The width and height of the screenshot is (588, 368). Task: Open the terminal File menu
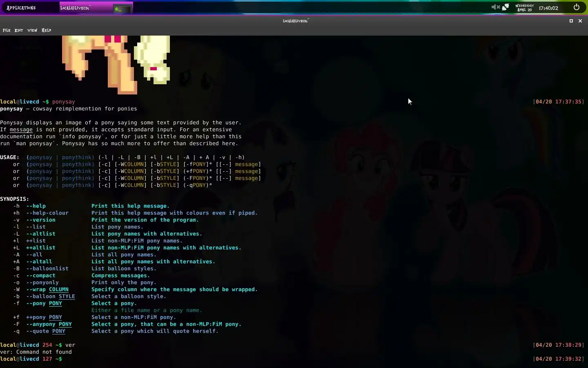(7, 30)
